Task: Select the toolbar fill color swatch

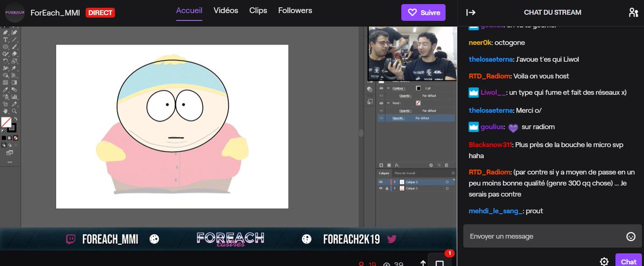Action: coord(6,122)
